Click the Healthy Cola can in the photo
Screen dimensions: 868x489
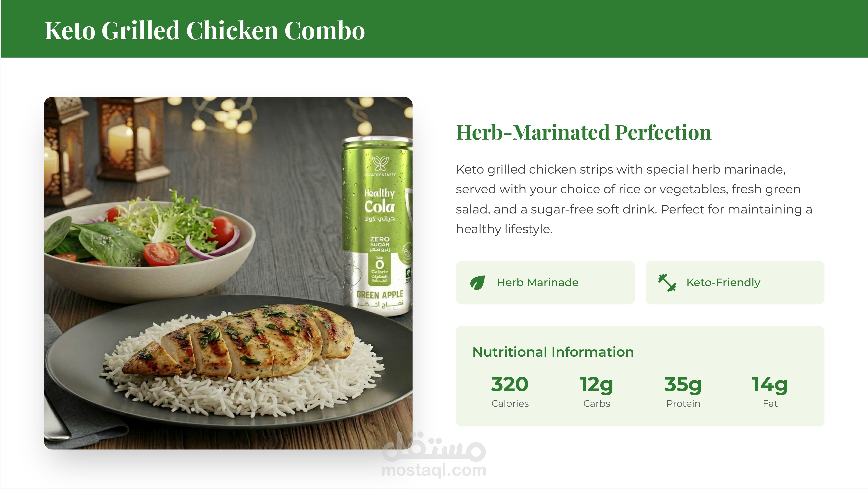coord(377,226)
